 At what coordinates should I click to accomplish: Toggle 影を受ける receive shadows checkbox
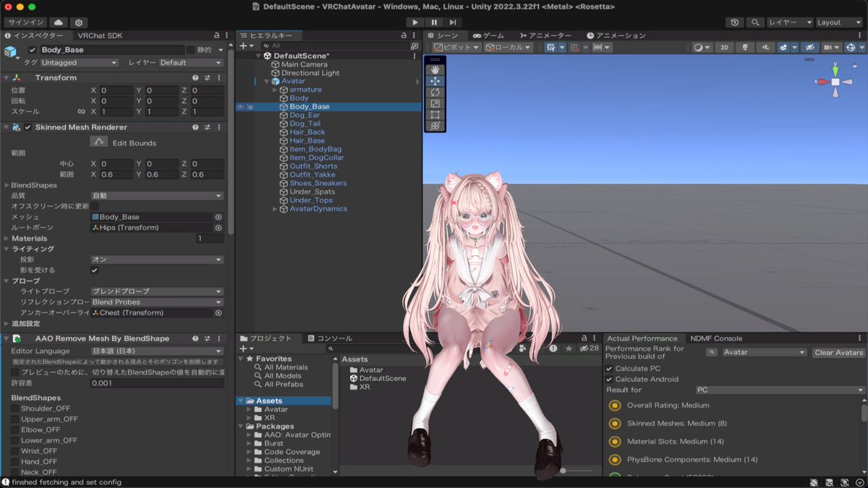pyautogui.click(x=94, y=270)
